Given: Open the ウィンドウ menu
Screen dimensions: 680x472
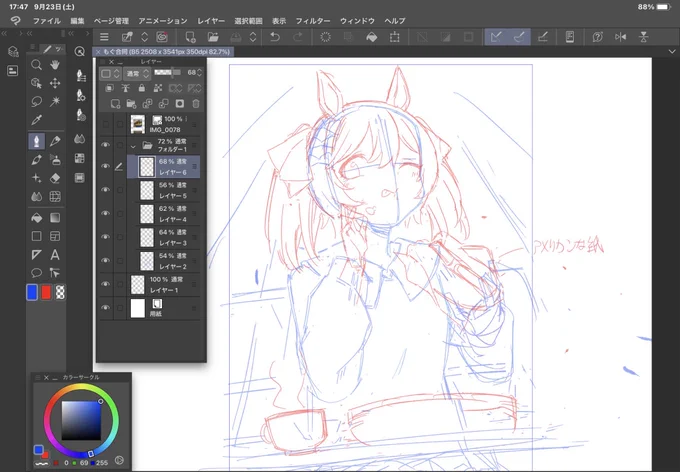Looking at the screenshot, I should point(357,21).
